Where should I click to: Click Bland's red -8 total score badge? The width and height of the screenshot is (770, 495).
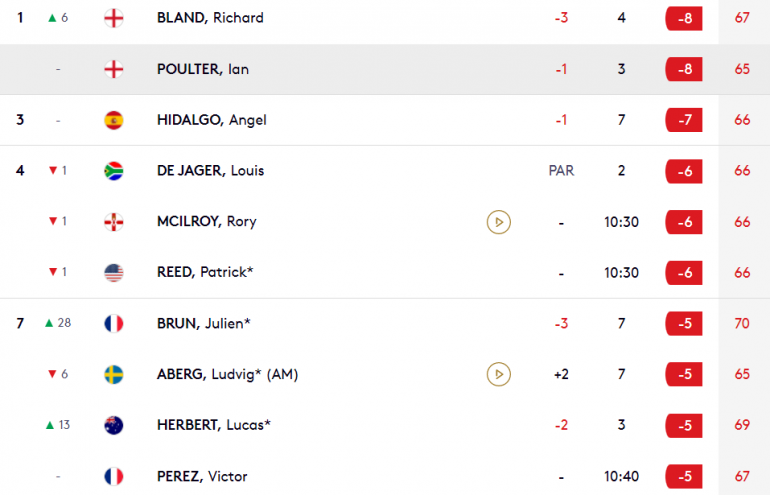(684, 19)
